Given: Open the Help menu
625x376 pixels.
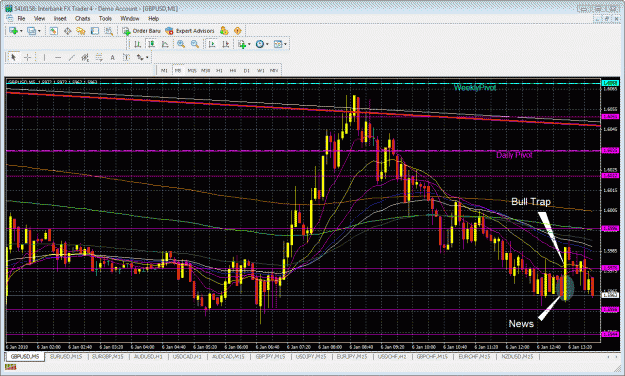Looking at the screenshot, I should 153,18.
